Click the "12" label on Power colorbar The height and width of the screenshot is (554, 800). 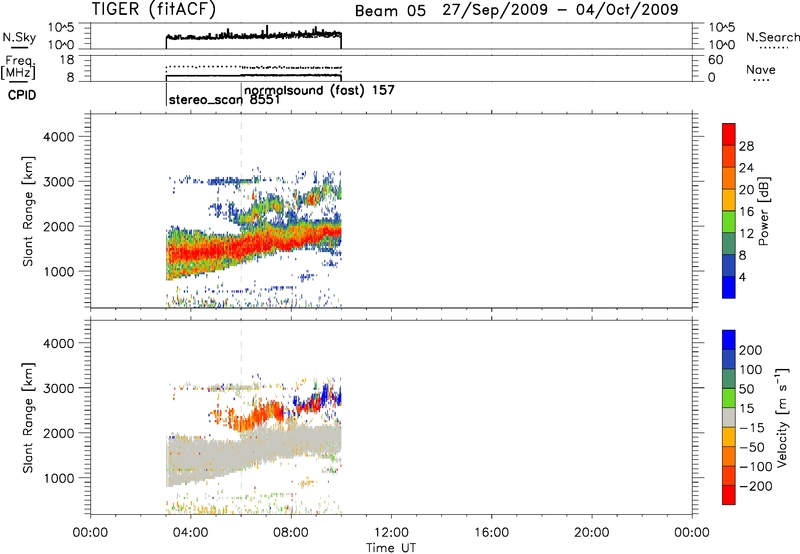click(746, 234)
